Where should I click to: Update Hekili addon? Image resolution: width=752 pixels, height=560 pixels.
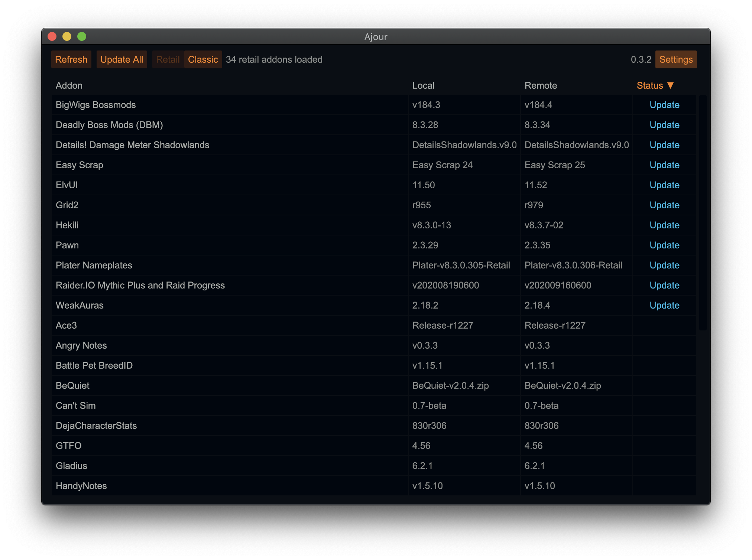[664, 225]
